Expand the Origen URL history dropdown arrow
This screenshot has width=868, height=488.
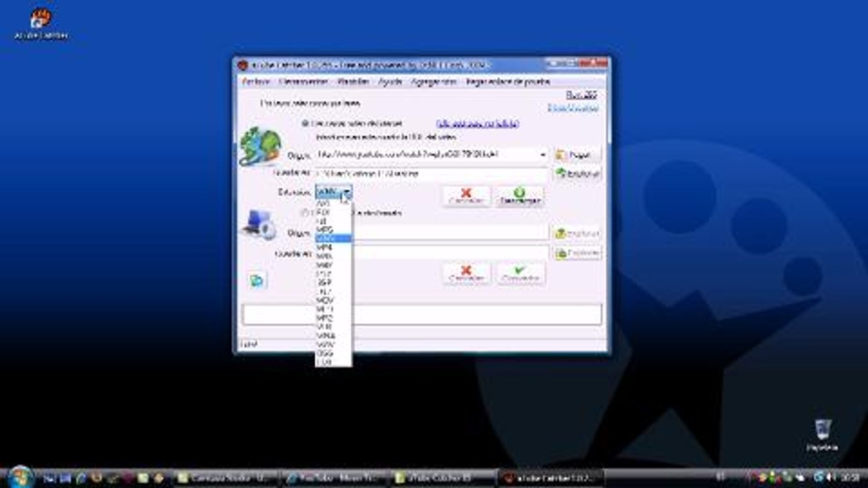pyautogui.click(x=542, y=155)
